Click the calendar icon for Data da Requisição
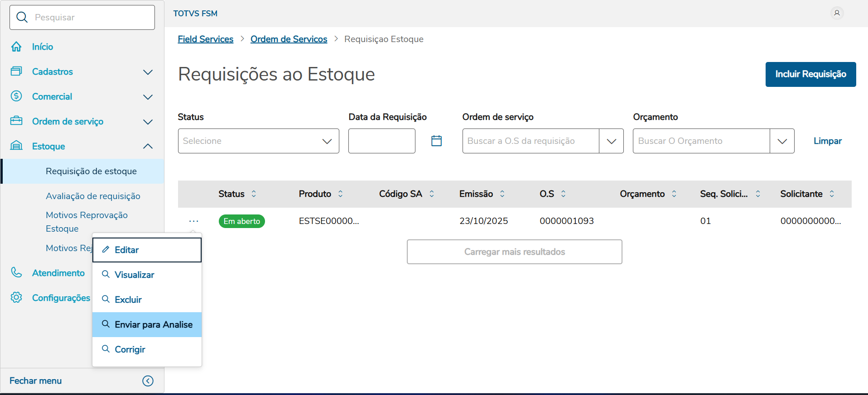Image resolution: width=868 pixels, height=395 pixels. point(436,141)
